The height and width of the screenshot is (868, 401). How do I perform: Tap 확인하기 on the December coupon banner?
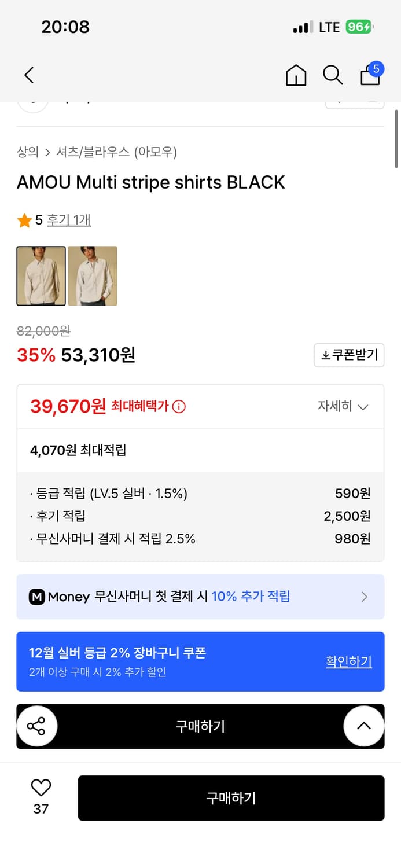tap(348, 662)
